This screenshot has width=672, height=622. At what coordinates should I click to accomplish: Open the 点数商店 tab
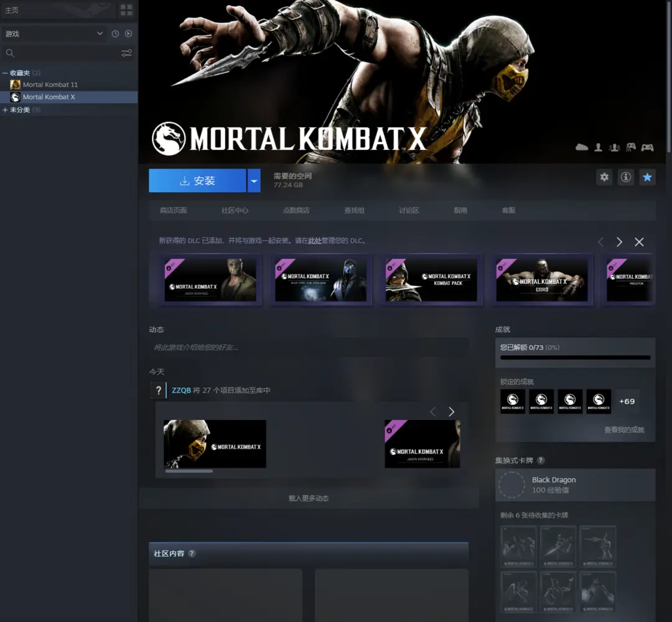(296, 210)
